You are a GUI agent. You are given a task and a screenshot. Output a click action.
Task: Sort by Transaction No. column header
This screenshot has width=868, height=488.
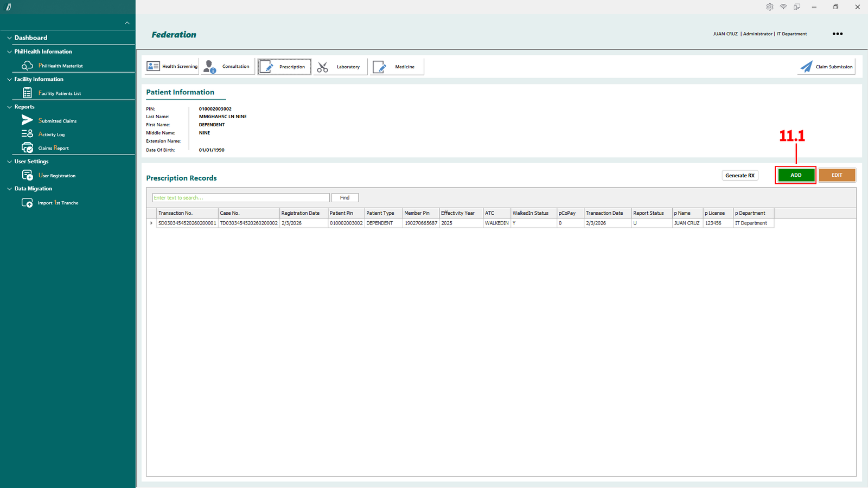click(187, 213)
